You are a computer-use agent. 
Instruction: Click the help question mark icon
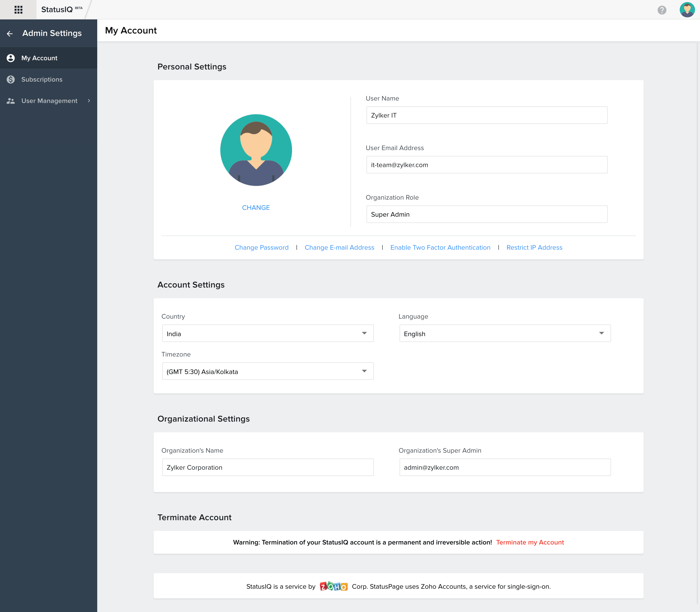(662, 9)
